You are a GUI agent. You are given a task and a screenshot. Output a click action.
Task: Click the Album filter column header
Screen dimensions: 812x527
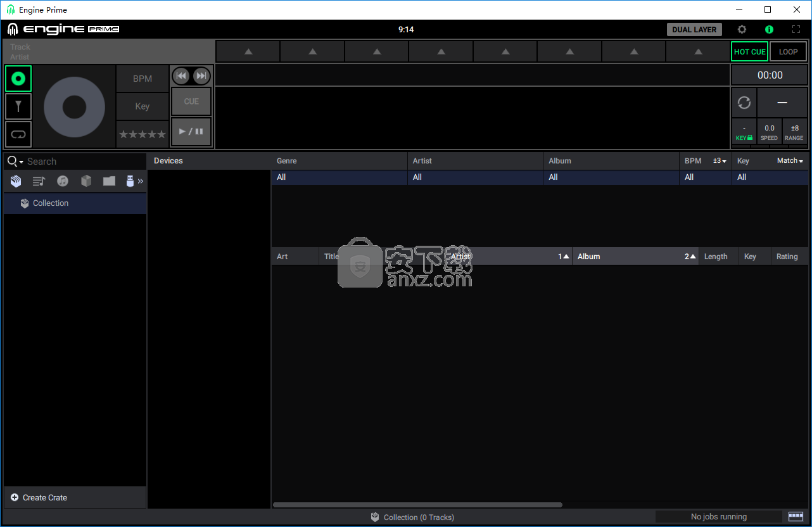pos(611,161)
